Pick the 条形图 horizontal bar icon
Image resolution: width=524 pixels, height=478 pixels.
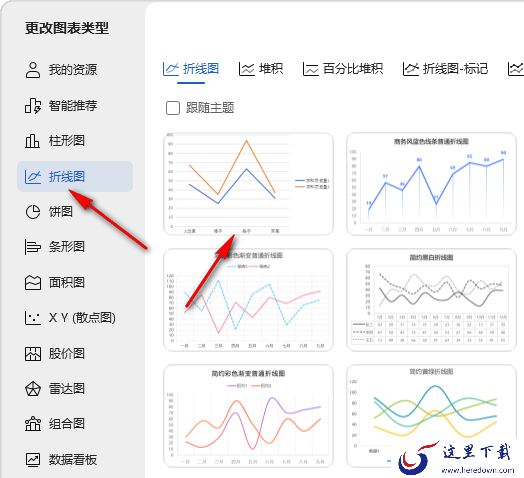[x=33, y=247]
